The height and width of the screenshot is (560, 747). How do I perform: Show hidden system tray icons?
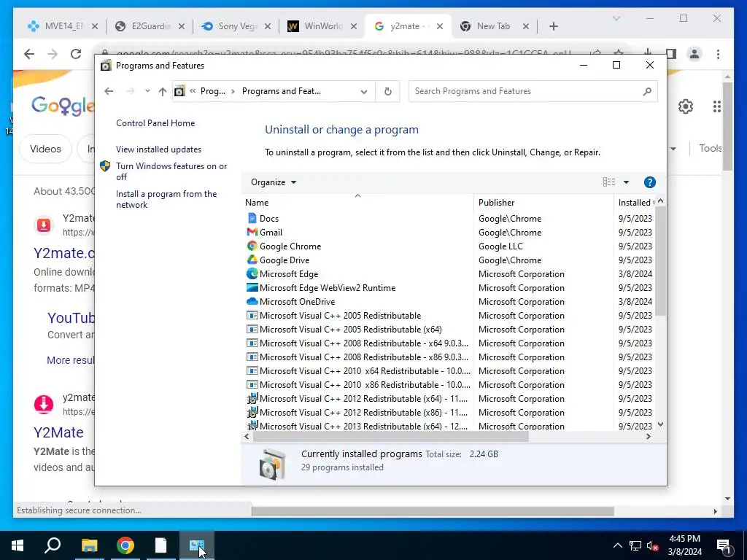pos(617,545)
